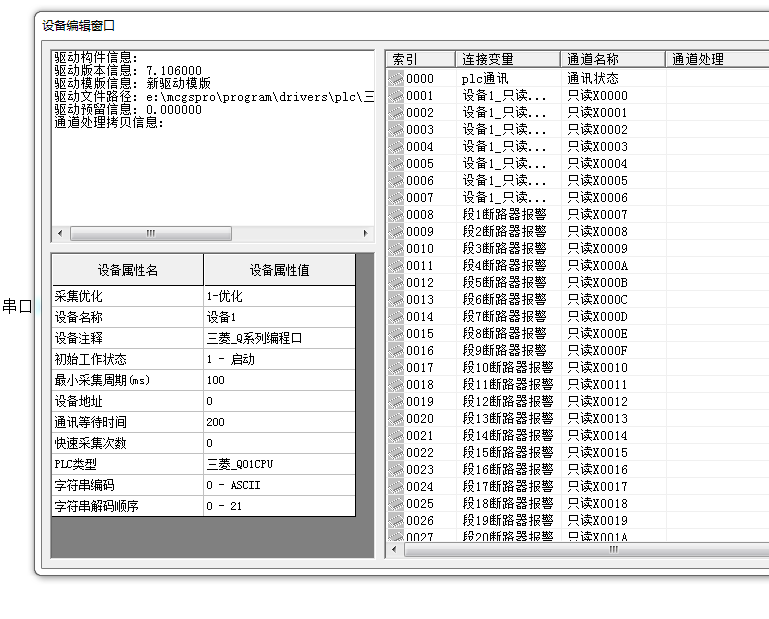The height and width of the screenshot is (619, 769).
Task: Click the row icon for index 0004
Action: click(396, 146)
